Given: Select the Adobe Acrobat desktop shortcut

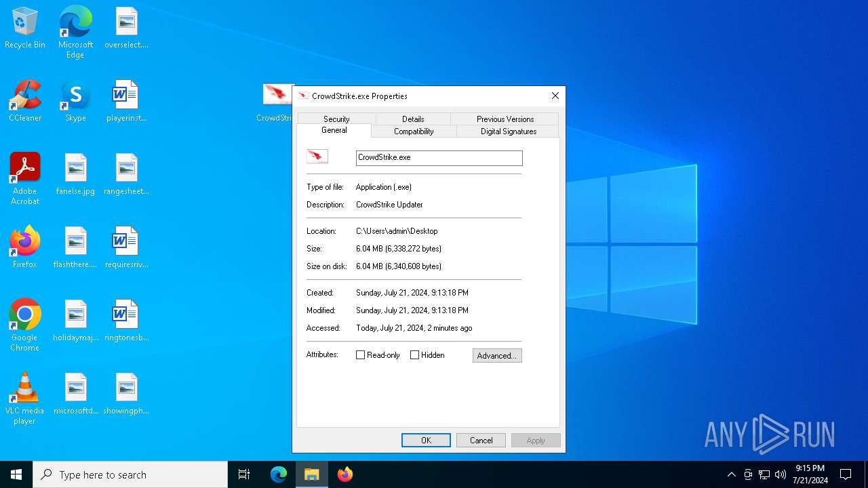Looking at the screenshot, I should [x=25, y=179].
